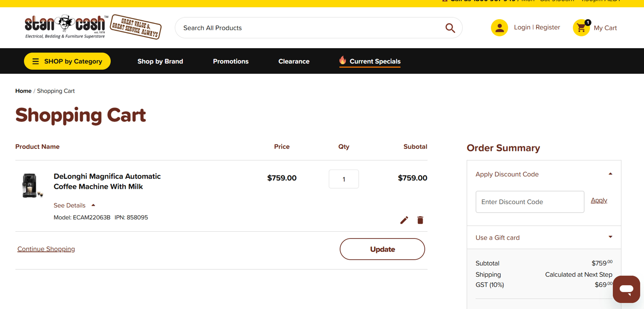Click the Stan Cash logo
This screenshot has width=644, height=309.
pos(66,27)
